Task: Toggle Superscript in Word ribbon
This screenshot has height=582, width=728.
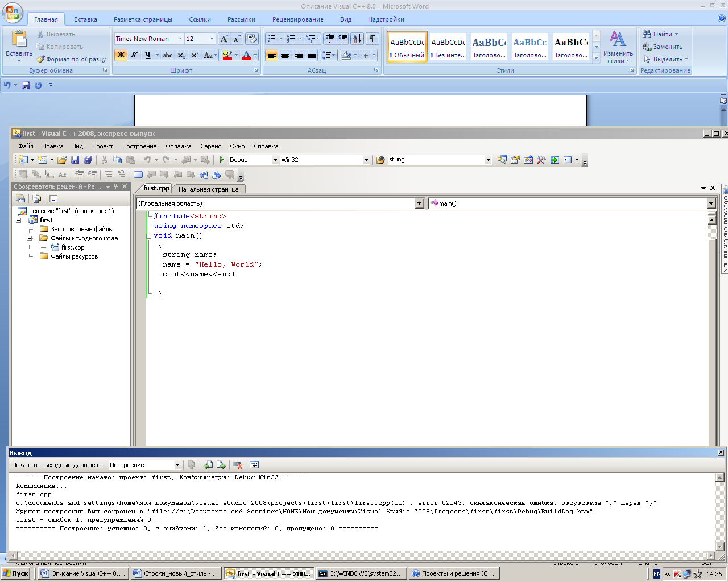Action: (195, 55)
